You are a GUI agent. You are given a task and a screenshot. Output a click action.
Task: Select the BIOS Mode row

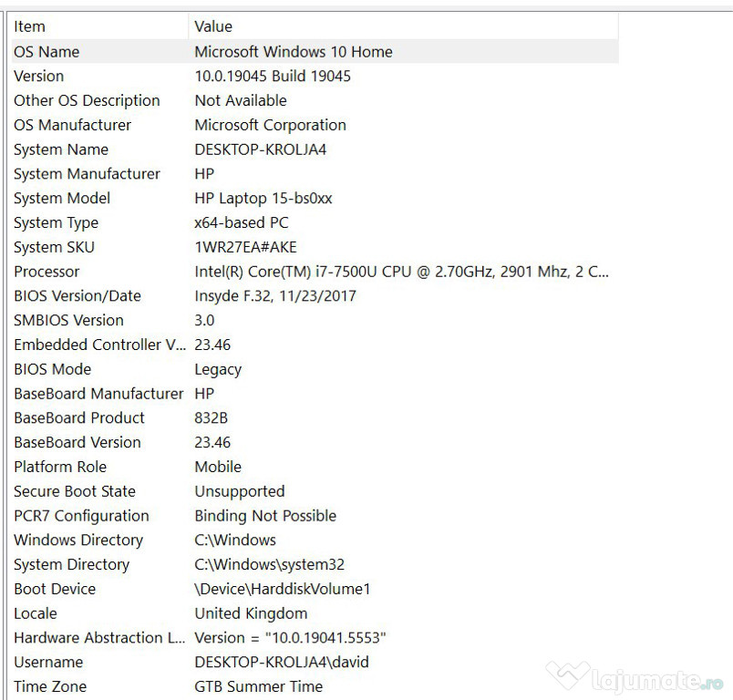(x=315, y=369)
